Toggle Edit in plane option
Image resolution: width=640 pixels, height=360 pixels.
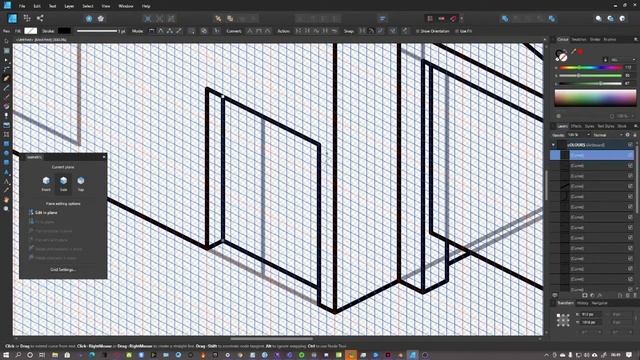[42, 213]
